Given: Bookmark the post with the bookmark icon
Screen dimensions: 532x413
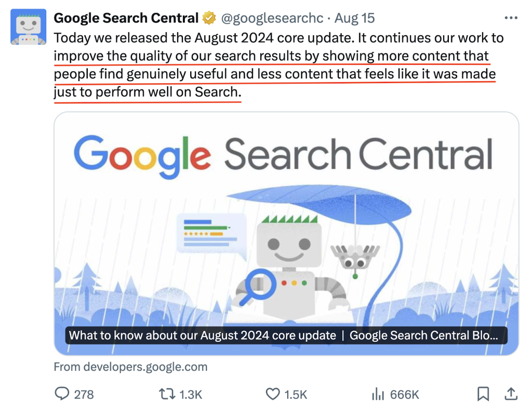Looking at the screenshot, I should click(x=483, y=394).
